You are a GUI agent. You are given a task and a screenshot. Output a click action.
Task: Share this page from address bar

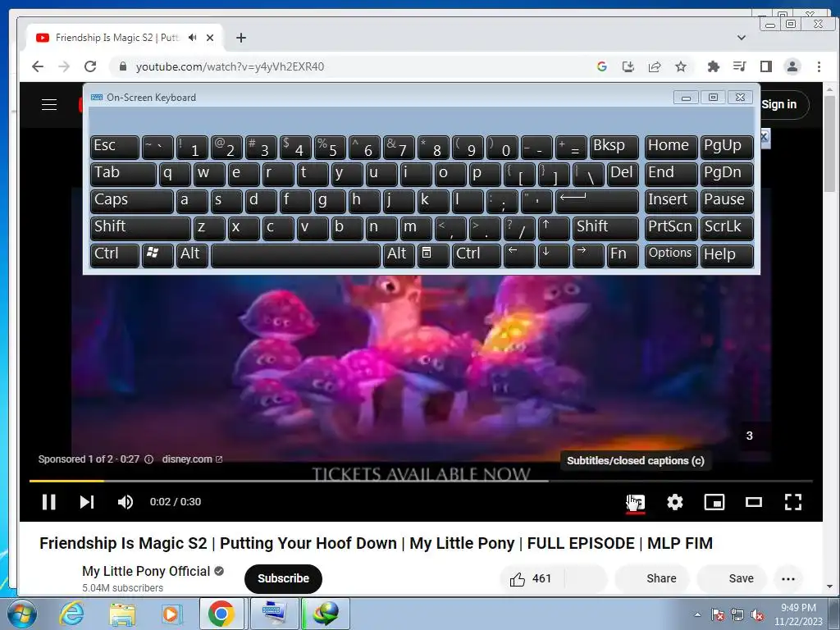[x=654, y=66]
